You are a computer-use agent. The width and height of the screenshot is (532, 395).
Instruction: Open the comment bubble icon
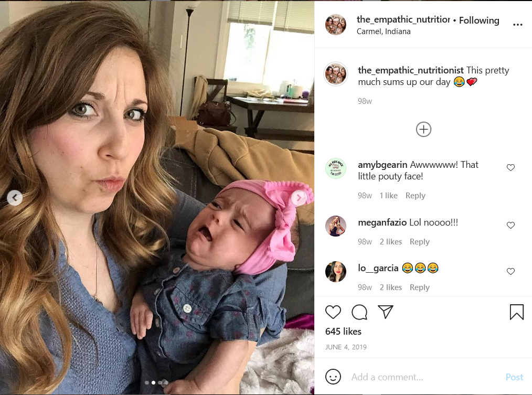(x=359, y=312)
